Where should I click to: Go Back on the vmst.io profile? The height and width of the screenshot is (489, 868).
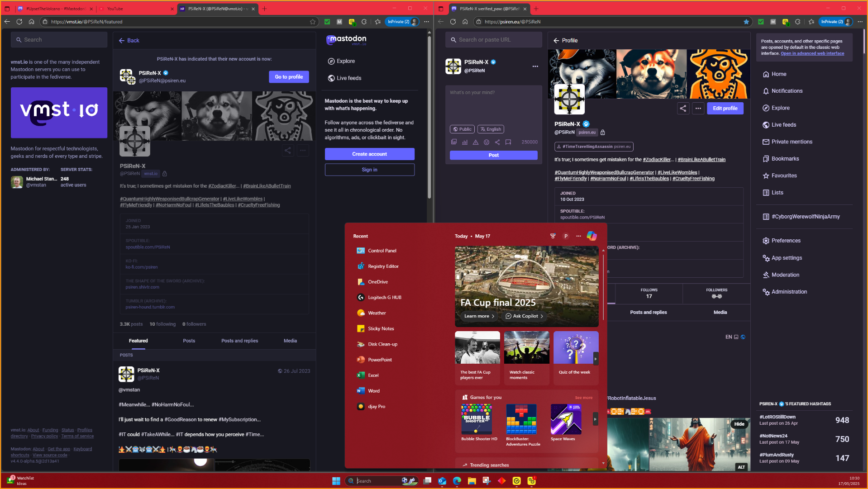tap(129, 40)
